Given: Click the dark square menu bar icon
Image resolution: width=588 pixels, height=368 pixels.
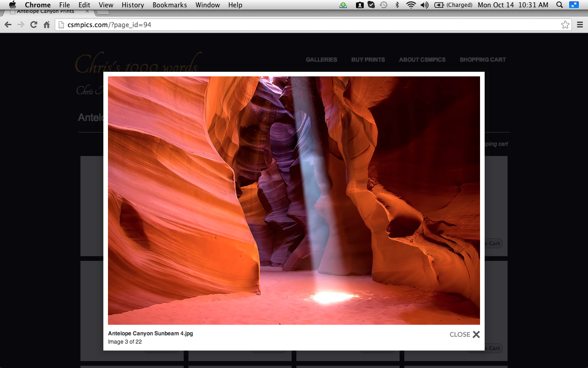Looking at the screenshot, I should coord(360,5).
